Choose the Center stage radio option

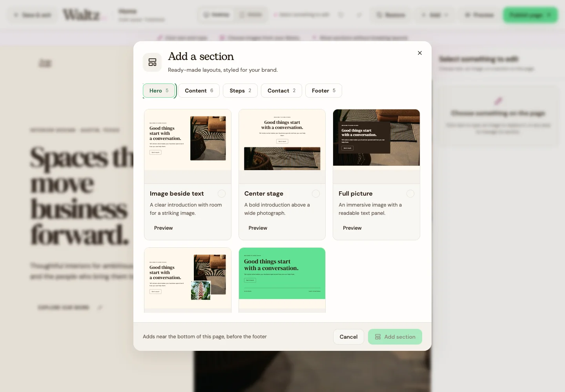point(316,194)
